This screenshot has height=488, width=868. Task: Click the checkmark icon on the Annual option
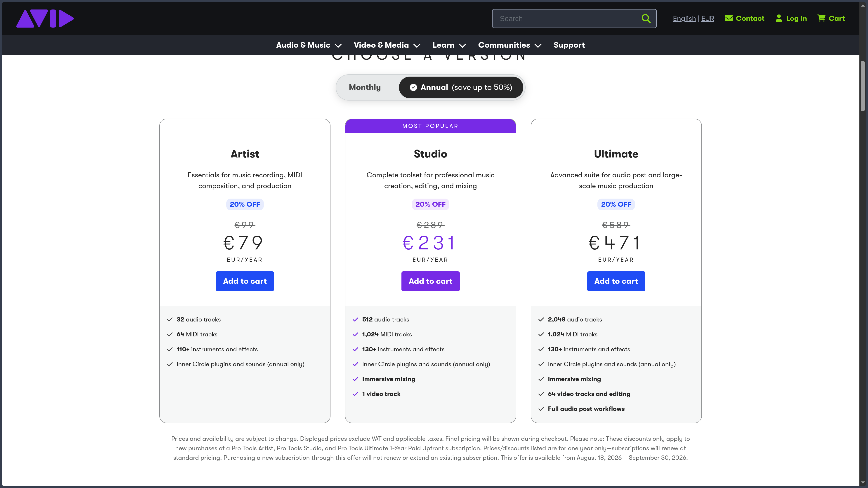[x=413, y=88]
